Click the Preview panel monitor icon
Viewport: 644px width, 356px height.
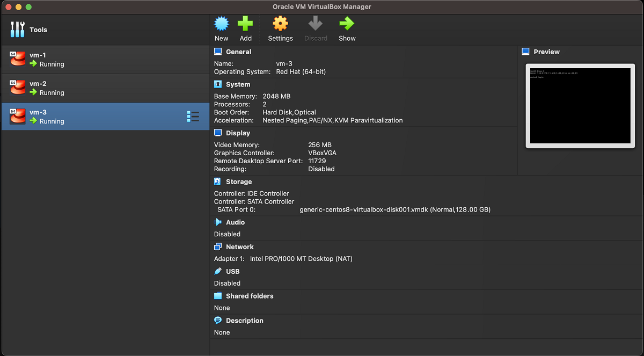(525, 52)
